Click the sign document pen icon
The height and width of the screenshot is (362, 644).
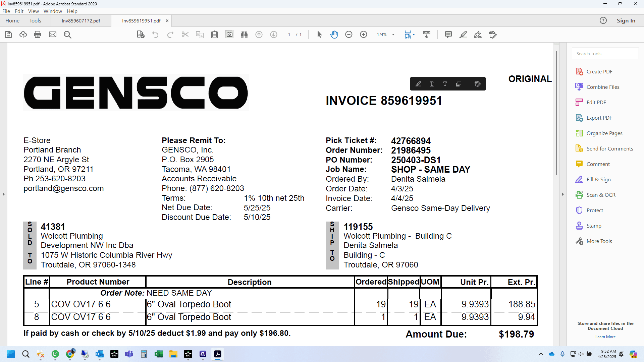click(478, 35)
